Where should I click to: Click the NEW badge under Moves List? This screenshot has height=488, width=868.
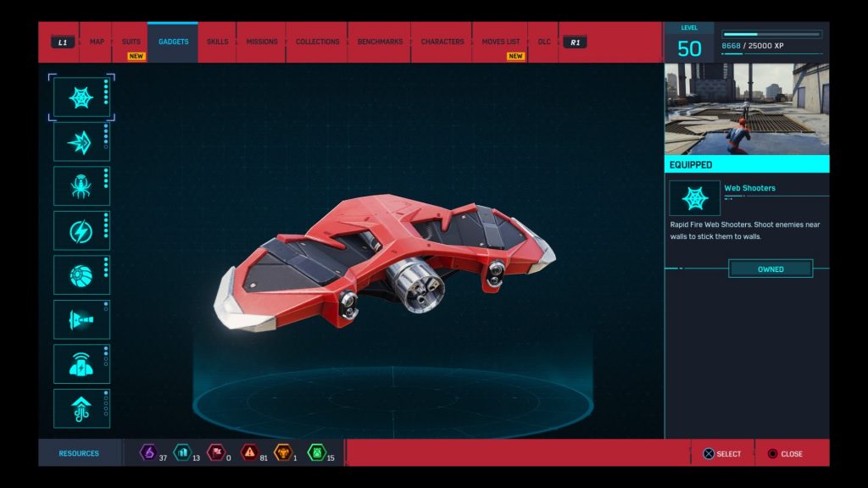(515, 56)
